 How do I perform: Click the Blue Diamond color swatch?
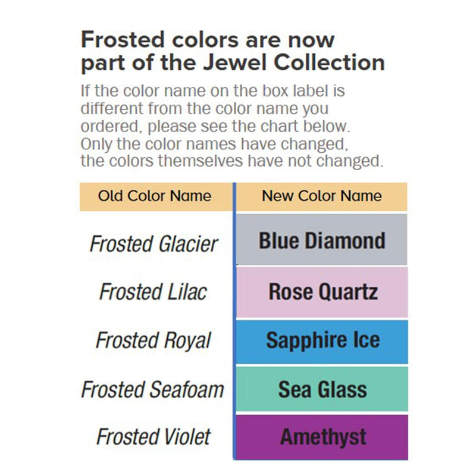click(x=321, y=240)
